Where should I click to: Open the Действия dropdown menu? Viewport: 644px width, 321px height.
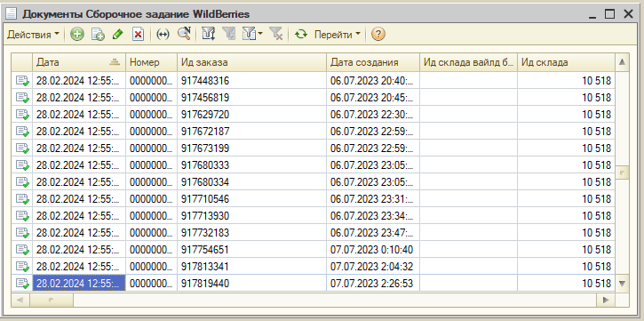point(33,35)
